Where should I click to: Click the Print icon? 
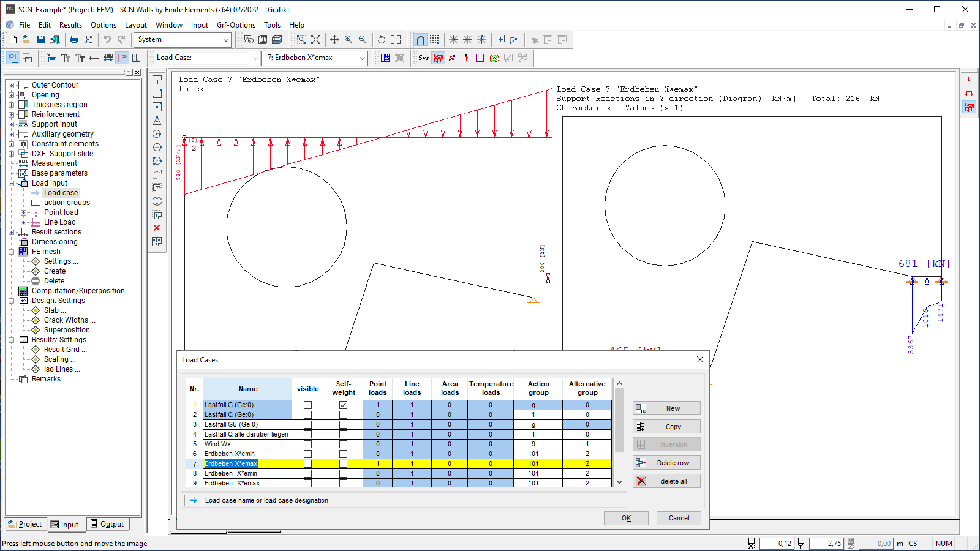click(74, 39)
